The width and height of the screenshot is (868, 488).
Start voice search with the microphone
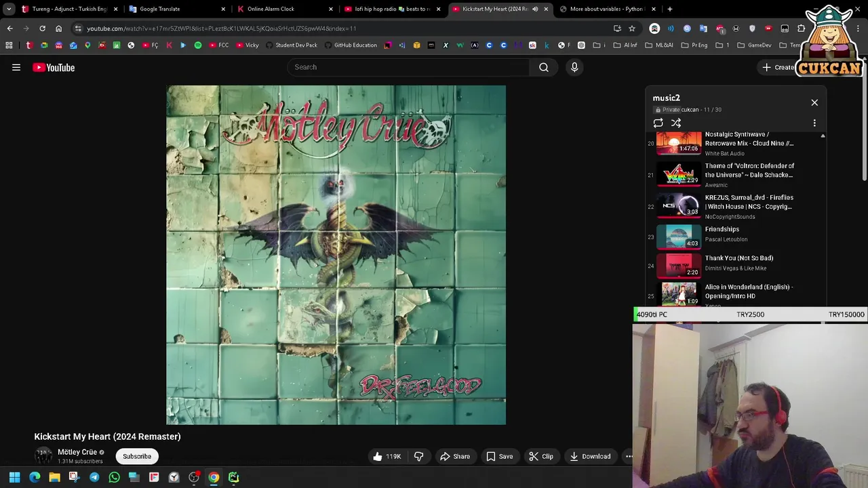click(x=574, y=67)
